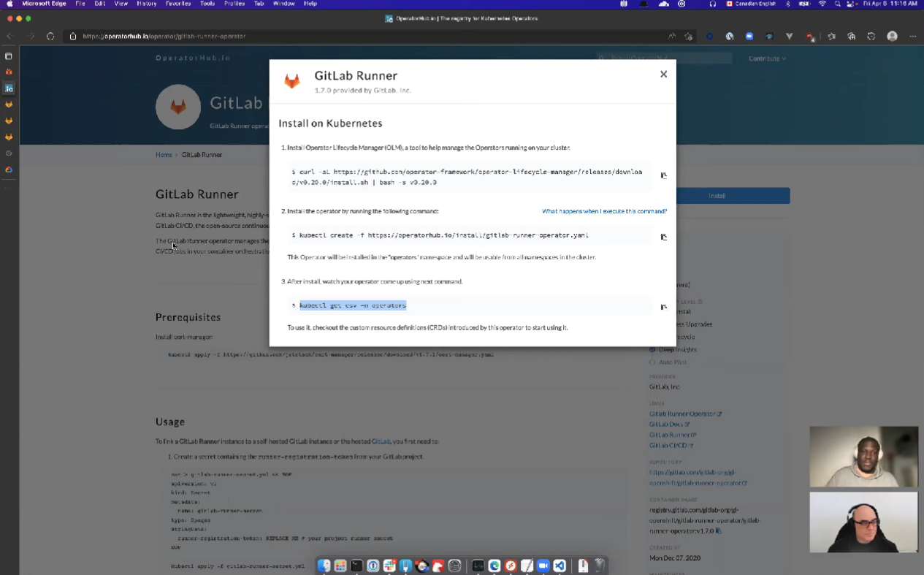Close the GitLab Runner install dialog
The image size is (924, 575).
(x=663, y=74)
